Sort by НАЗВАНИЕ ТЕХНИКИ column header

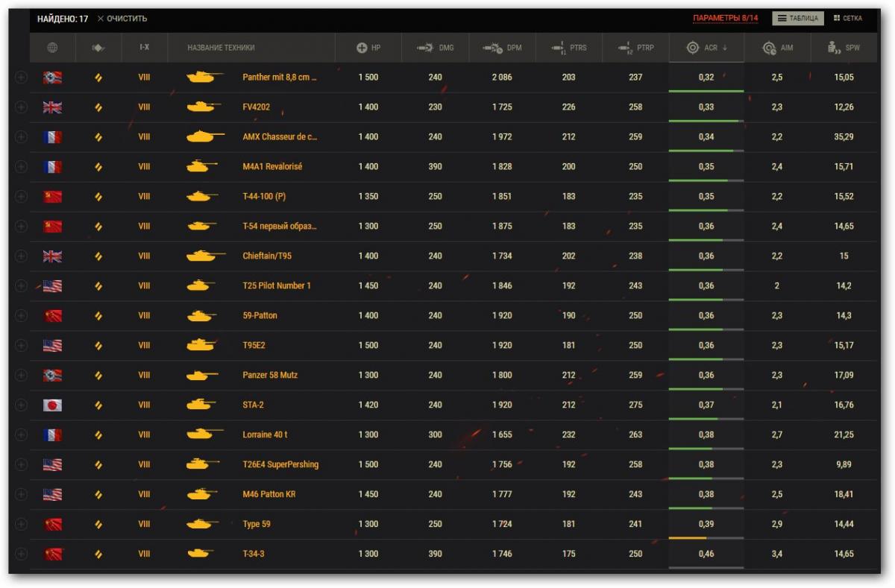tap(221, 48)
